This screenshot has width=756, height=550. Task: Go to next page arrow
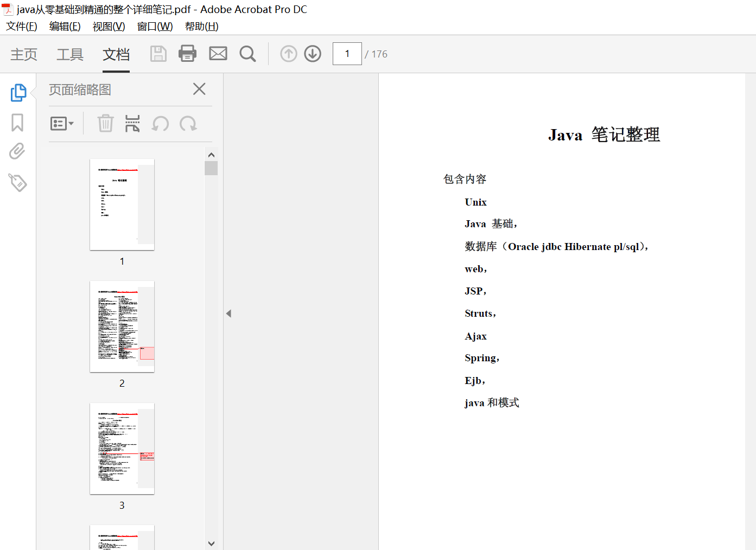pos(313,54)
